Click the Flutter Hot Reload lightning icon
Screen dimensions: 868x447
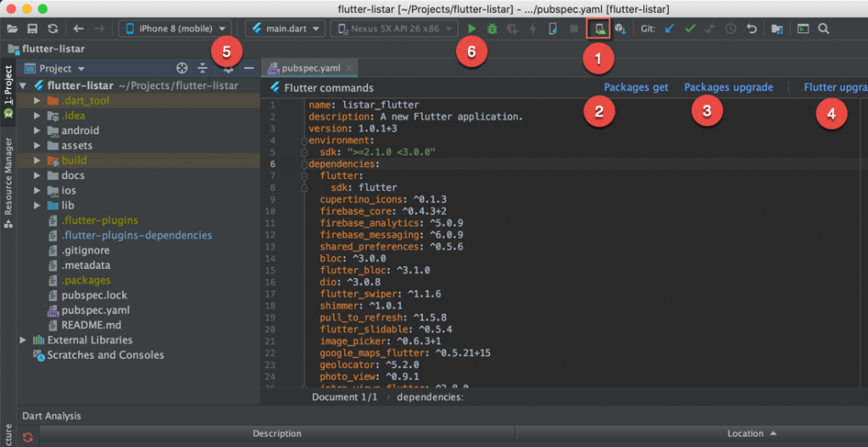[532, 29]
